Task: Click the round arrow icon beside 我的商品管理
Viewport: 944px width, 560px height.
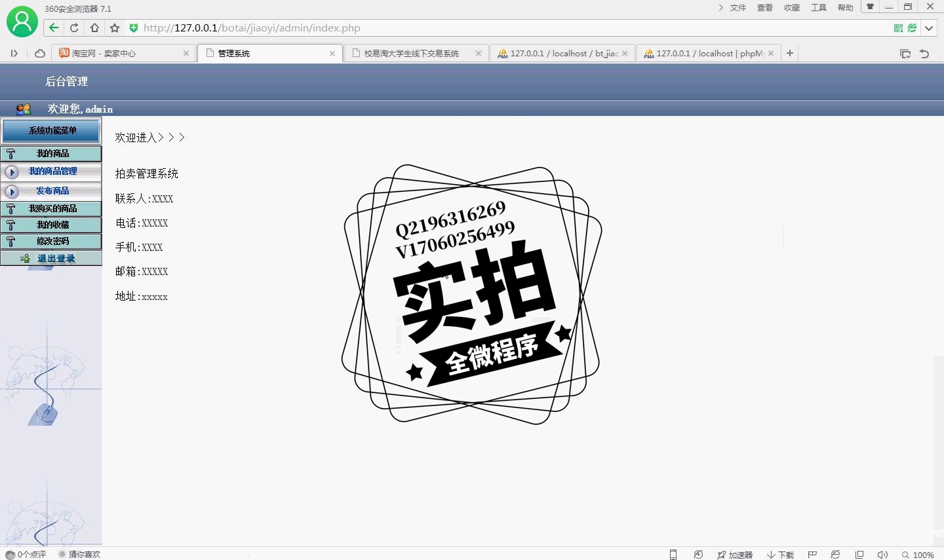Action: coord(11,172)
